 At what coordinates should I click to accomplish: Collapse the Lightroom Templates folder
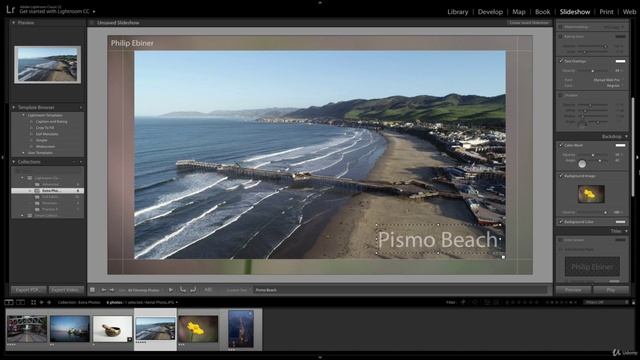click(x=23, y=116)
